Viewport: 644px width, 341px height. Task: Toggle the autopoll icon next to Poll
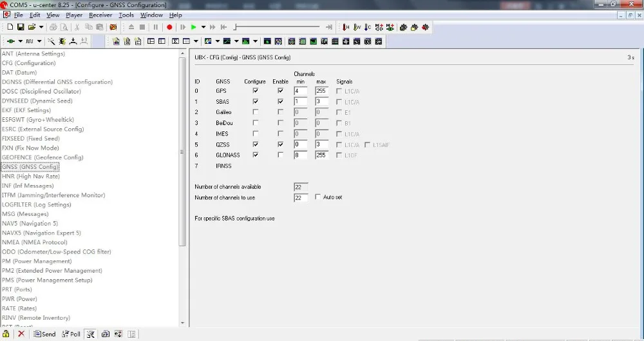tap(91, 334)
